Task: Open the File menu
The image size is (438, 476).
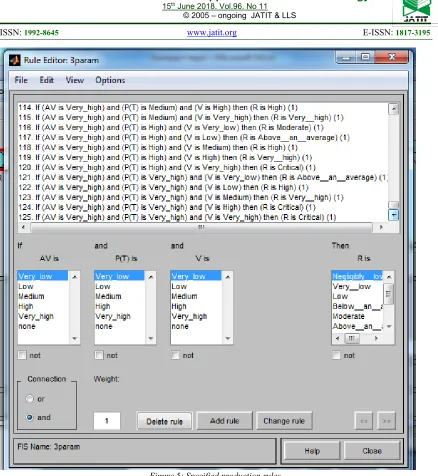Action: pyautogui.click(x=21, y=80)
